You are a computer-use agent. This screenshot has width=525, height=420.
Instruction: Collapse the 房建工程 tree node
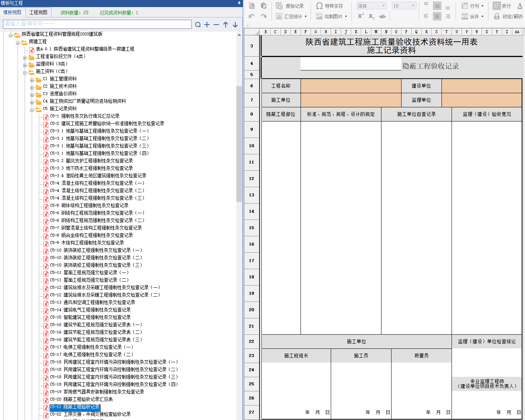point(18,43)
